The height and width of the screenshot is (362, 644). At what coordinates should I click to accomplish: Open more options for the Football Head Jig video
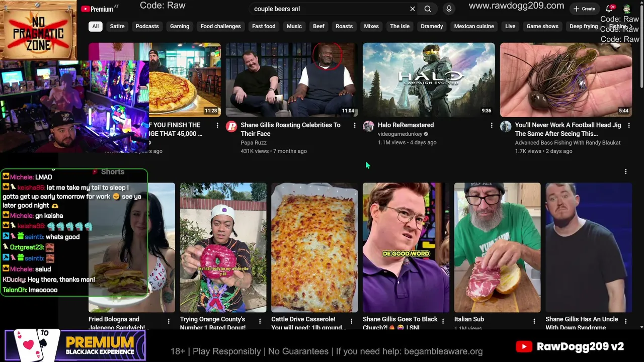pos(629,125)
